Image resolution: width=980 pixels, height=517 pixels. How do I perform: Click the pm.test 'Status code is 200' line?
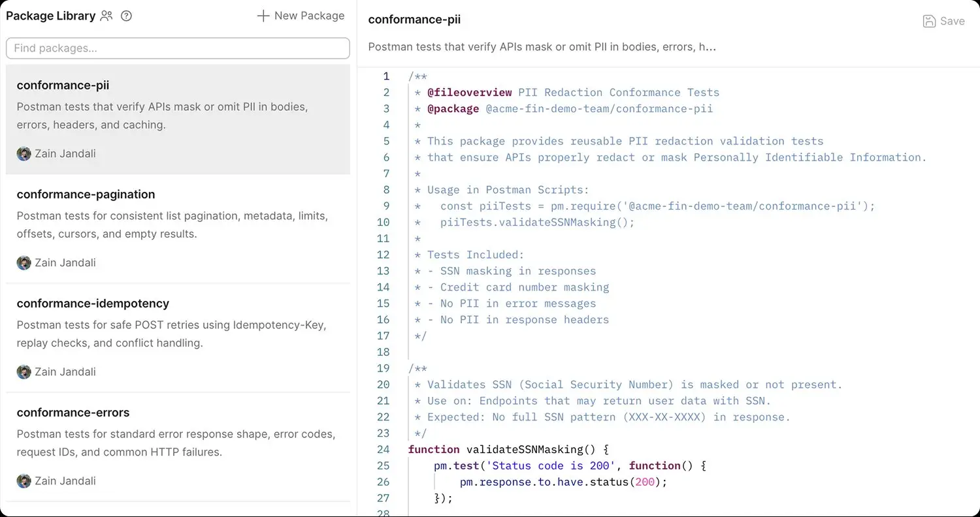[570, 465]
